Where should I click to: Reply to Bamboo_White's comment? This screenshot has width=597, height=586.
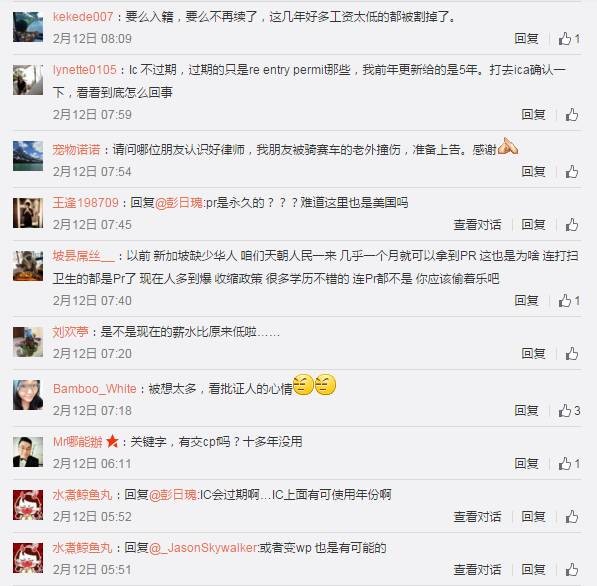pyautogui.click(x=526, y=410)
